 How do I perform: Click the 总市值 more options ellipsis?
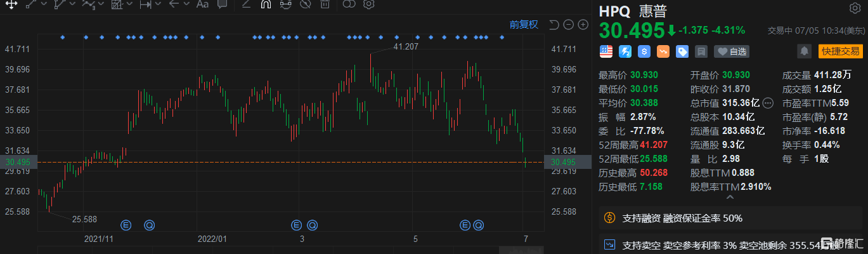[x=768, y=103]
